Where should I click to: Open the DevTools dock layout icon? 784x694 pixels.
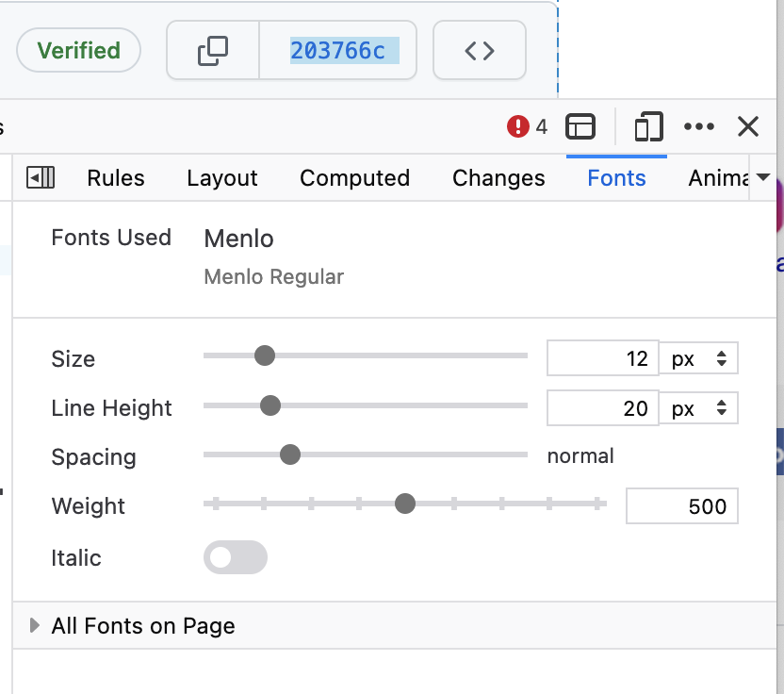(x=580, y=126)
